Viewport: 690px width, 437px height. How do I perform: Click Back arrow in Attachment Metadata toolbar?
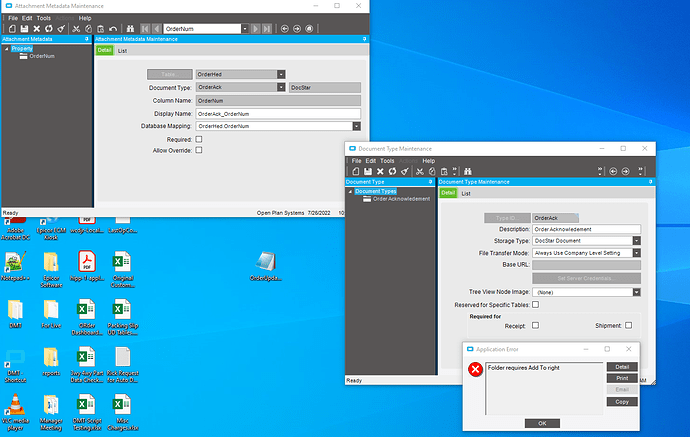(285, 29)
